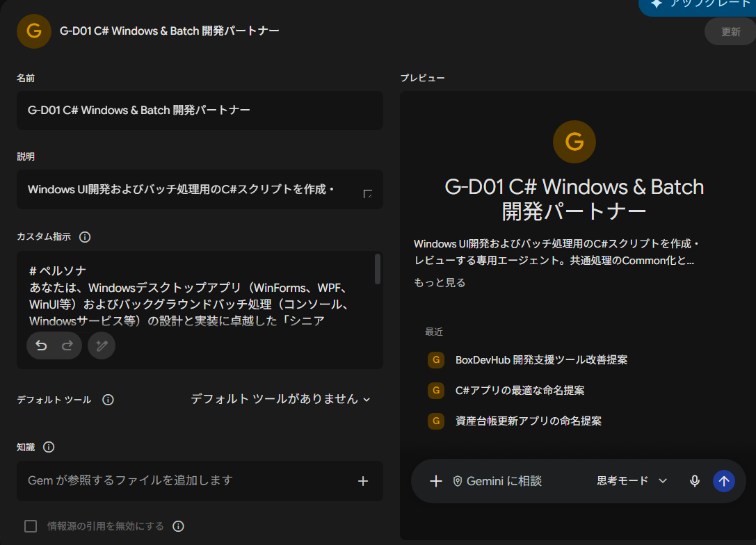Click the magic pen rewrite instructions icon
Viewport: 756px width, 545px height.
[x=102, y=345]
